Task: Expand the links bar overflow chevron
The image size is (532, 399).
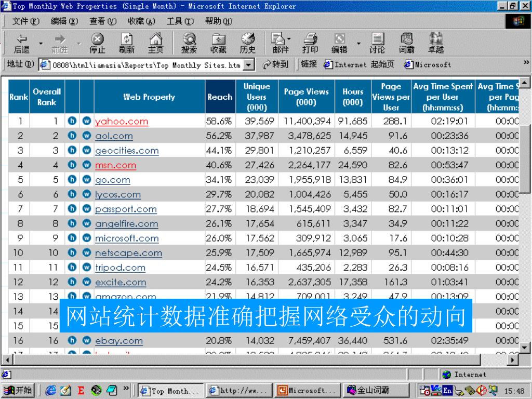Action: 526,62
